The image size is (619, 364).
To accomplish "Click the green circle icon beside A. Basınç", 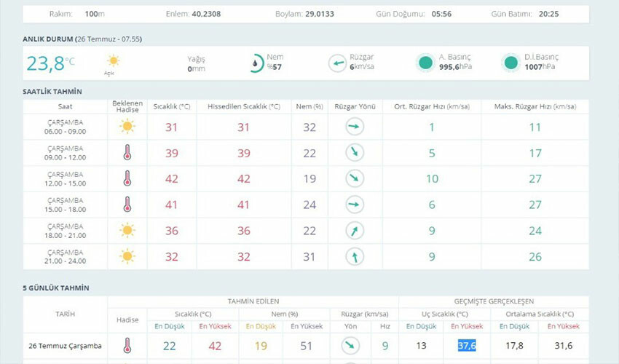I will pos(425,63).
